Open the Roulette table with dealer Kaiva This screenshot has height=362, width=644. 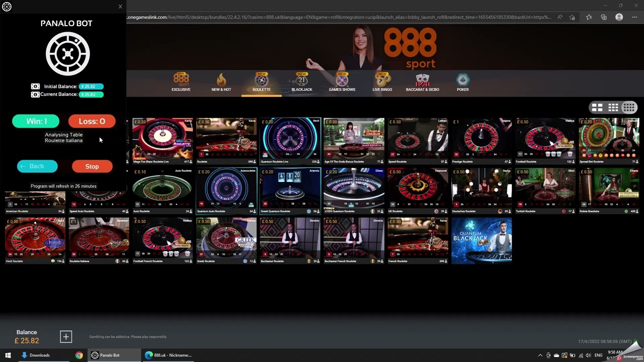click(x=226, y=141)
